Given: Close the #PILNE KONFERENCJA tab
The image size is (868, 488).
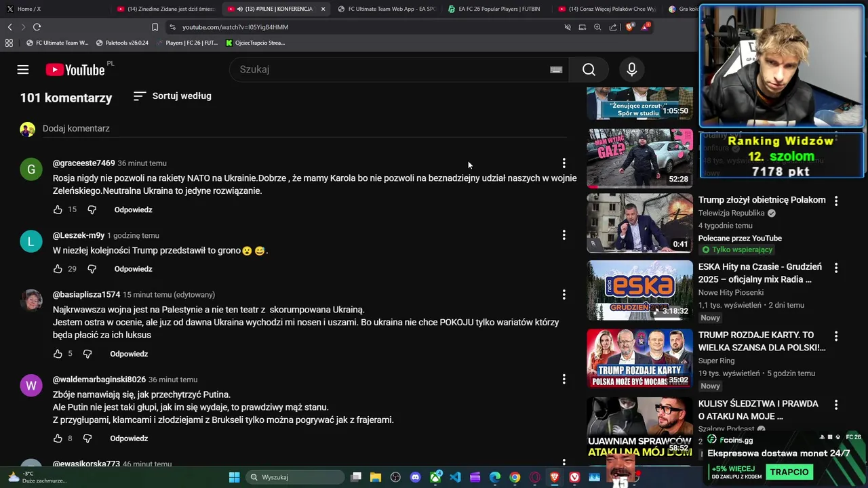Looking at the screenshot, I should [x=323, y=9].
